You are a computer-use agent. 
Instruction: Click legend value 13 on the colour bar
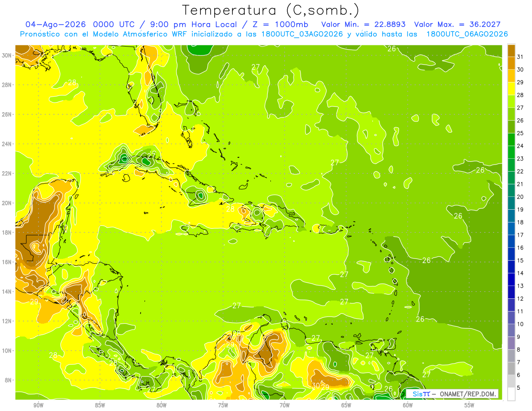[x=520, y=286]
